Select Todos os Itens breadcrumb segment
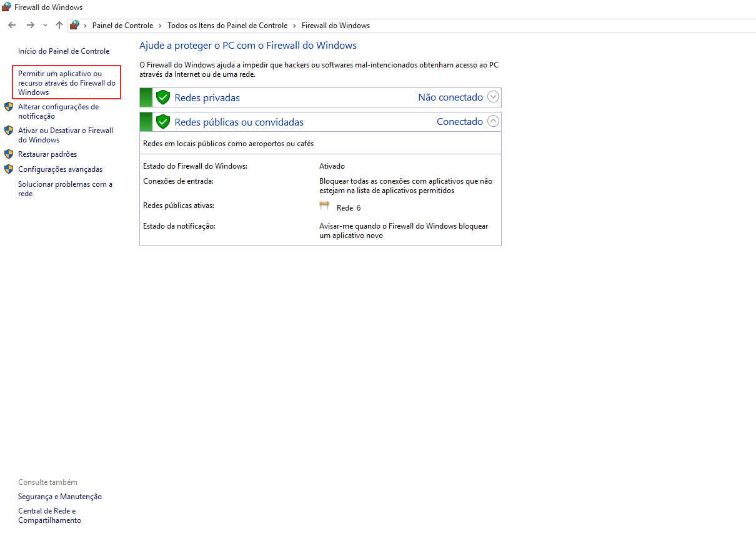The height and width of the screenshot is (536, 756). 227,26
